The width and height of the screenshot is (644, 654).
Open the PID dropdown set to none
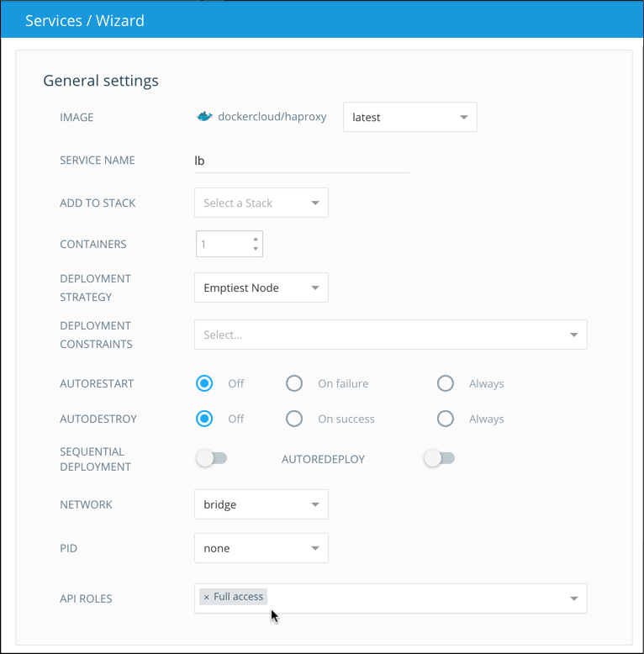point(261,548)
